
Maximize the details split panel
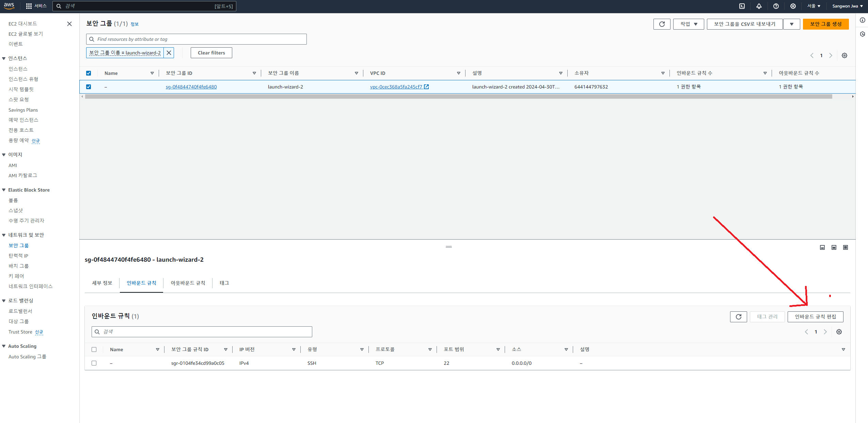846,247
